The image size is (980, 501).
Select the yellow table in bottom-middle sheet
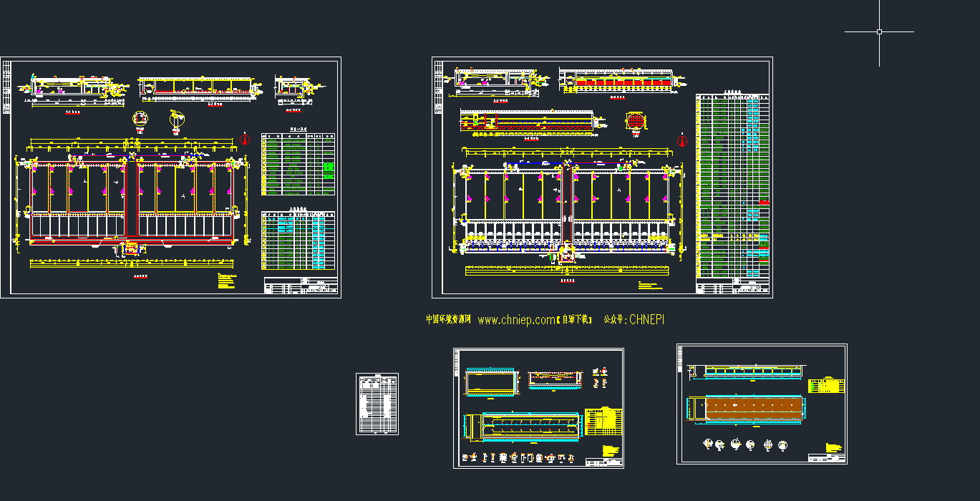[603, 422]
